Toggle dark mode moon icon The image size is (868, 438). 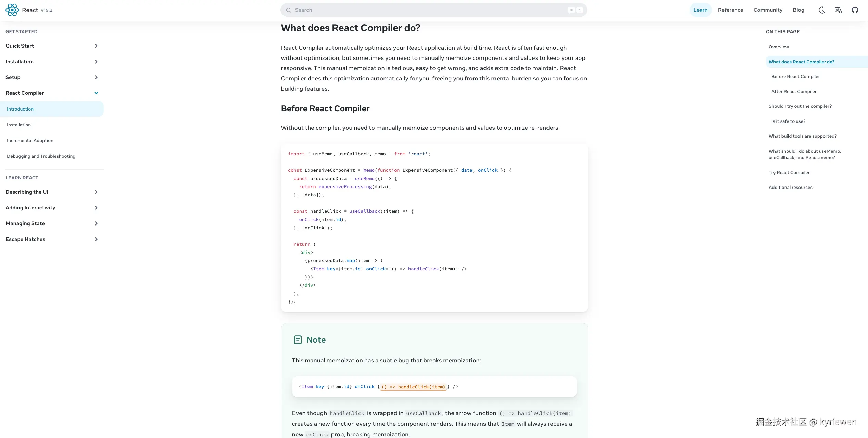tap(822, 10)
